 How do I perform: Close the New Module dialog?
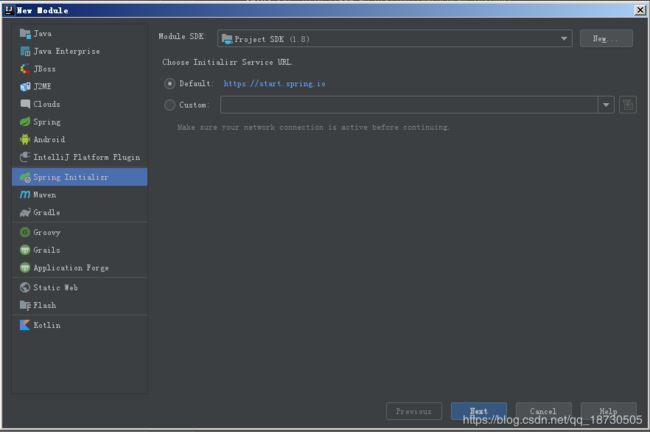click(640, 10)
